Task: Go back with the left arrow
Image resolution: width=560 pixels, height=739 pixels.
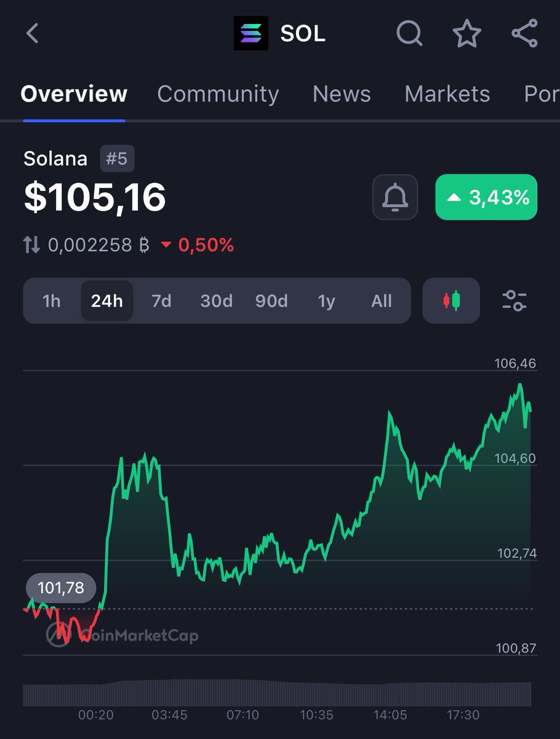Action: click(x=33, y=33)
